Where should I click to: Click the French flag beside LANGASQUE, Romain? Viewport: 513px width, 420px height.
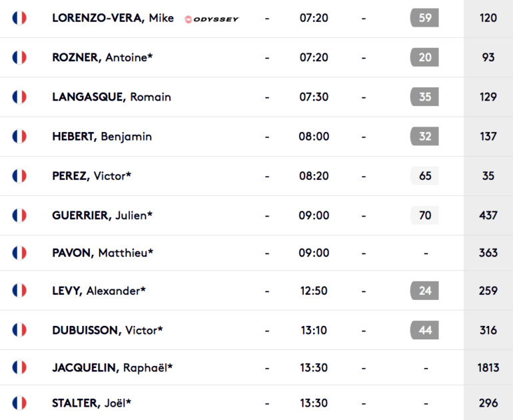point(19,97)
